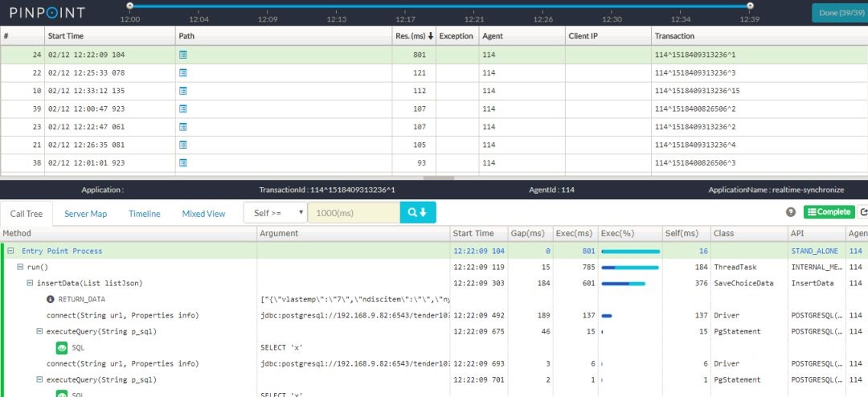Image resolution: width=868 pixels, height=397 pixels.
Task: Click response time 801 cell
Action: click(419, 55)
